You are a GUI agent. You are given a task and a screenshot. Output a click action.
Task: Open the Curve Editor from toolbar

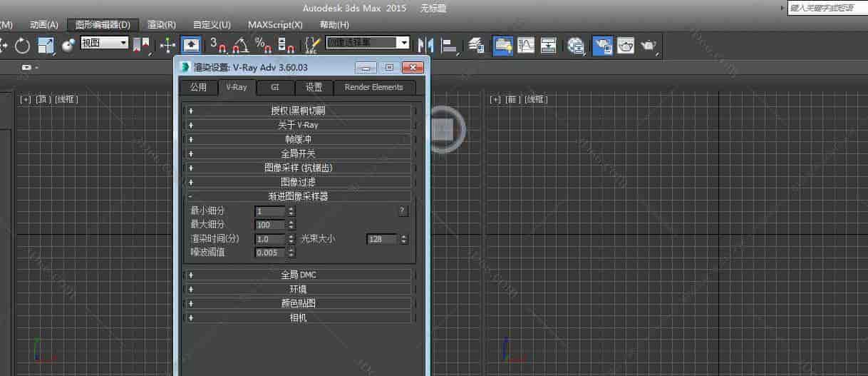[x=526, y=46]
